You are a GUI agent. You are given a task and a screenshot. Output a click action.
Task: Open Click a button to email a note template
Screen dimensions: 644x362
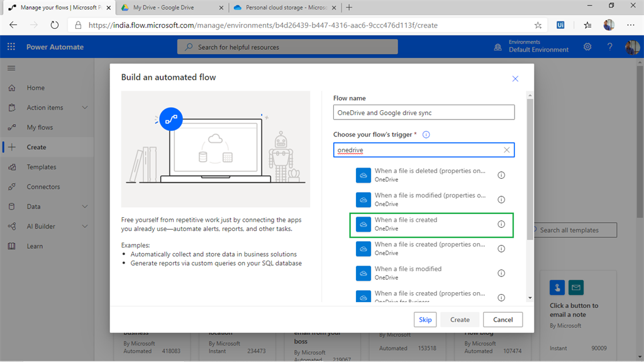click(x=578, y=314)
